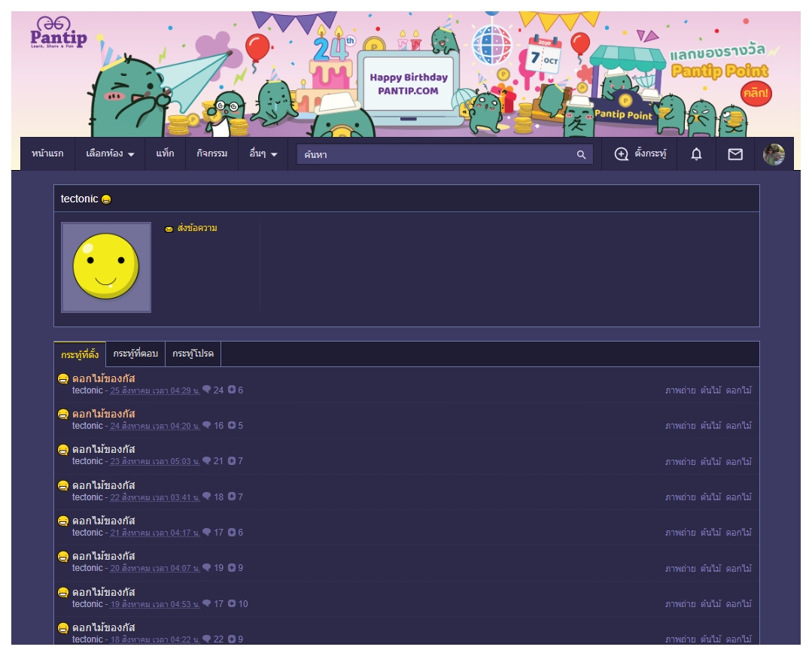Click plus vote icon showing 10
812x656 pixels.
(x=232, y=603)
